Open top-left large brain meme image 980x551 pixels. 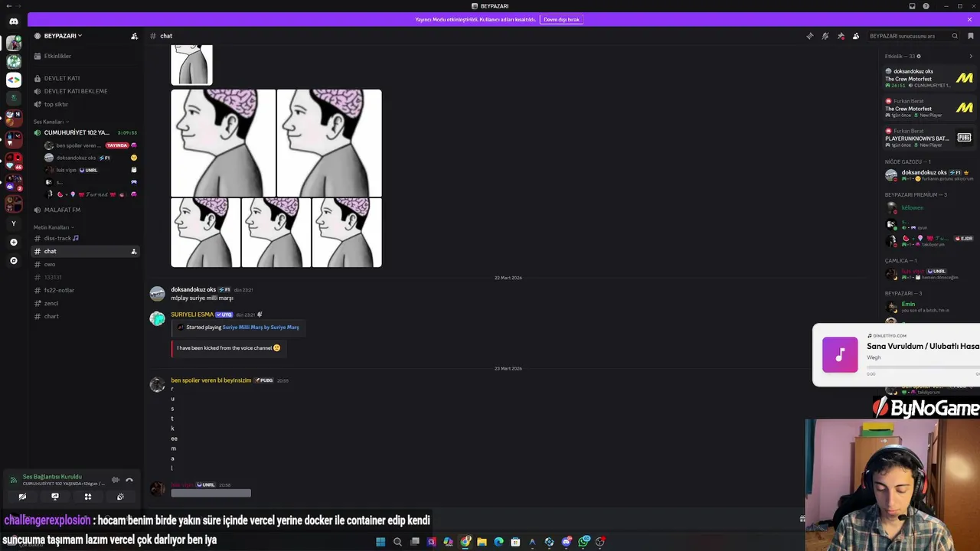coord(223,143)
